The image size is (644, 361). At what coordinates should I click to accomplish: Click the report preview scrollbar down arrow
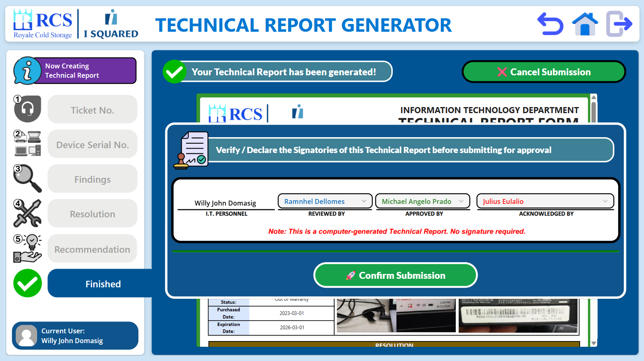594,343
